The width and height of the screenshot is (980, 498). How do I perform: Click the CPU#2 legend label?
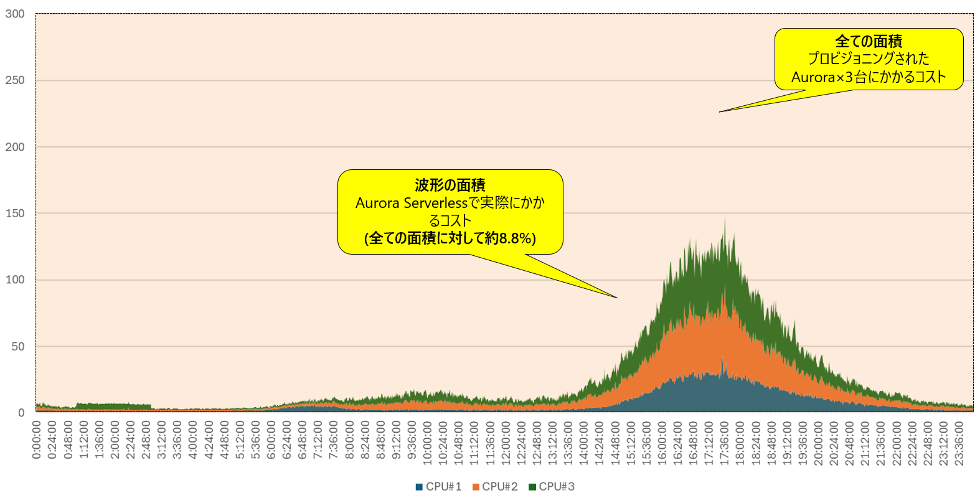(x=500, y=487)
